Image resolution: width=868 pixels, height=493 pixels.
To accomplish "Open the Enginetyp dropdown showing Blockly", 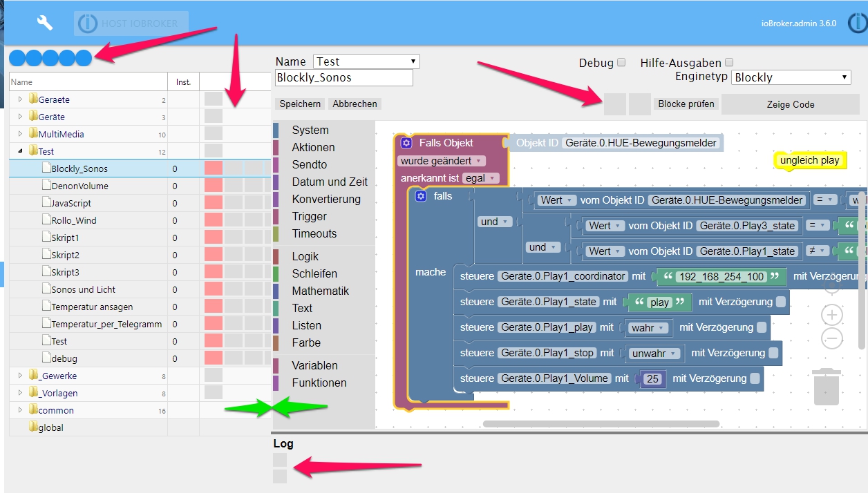I will [791, 77].
